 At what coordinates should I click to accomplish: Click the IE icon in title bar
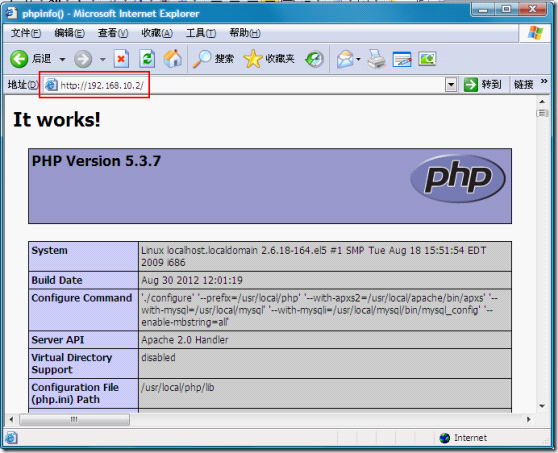click(11, 13)
